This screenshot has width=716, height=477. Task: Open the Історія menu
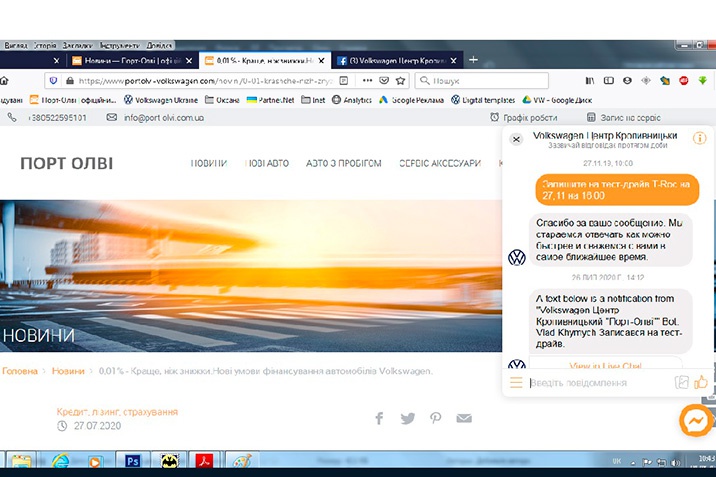point(45,45)
